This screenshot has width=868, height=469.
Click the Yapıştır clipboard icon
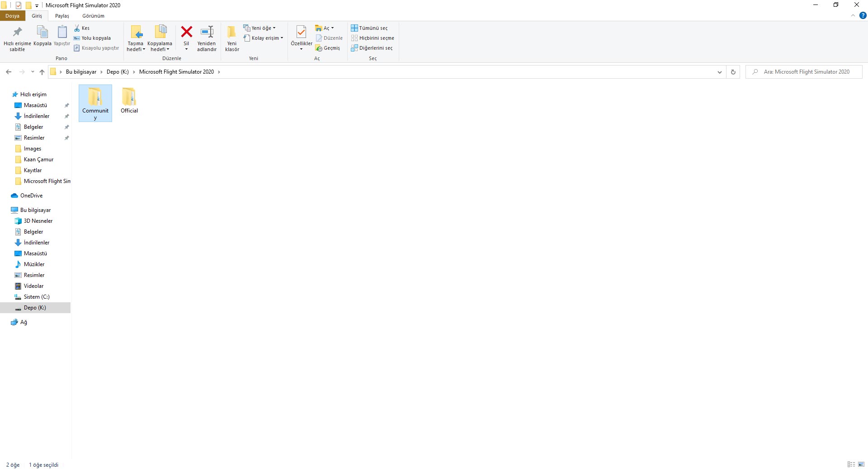tap(62, 36)
